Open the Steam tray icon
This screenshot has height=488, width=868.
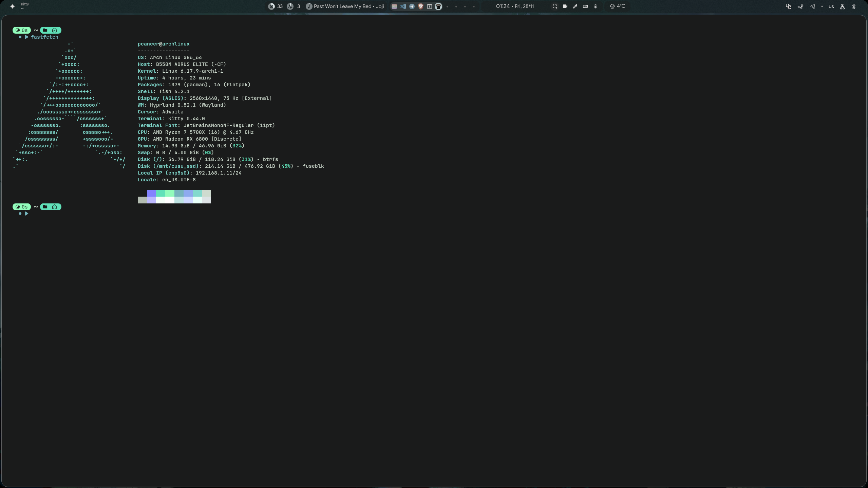[800, 6]
